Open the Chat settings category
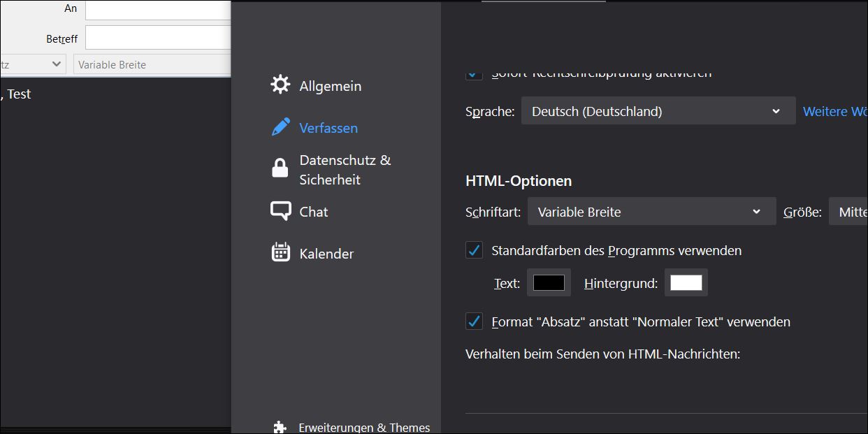This screenshot has height=434, width=868. [313, 212]
